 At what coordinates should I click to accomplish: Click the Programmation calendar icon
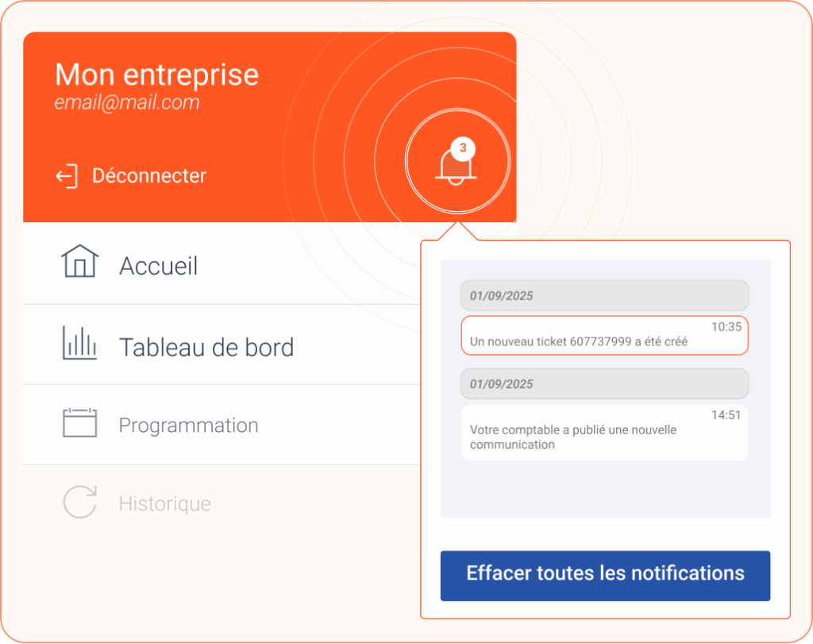click(x=79, y=422)
